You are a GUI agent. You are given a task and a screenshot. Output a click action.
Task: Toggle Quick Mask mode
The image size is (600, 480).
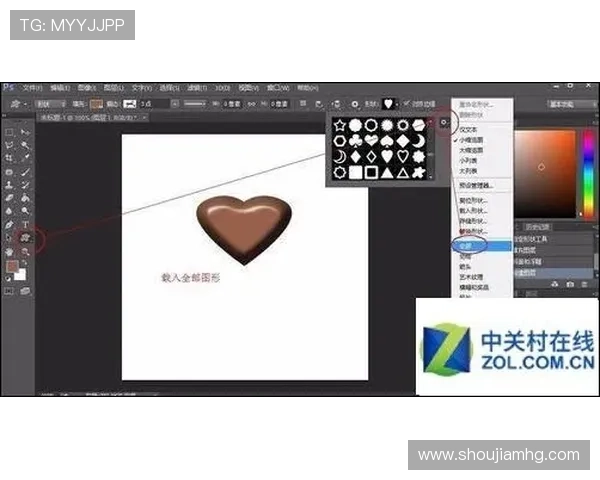point(9,291)
